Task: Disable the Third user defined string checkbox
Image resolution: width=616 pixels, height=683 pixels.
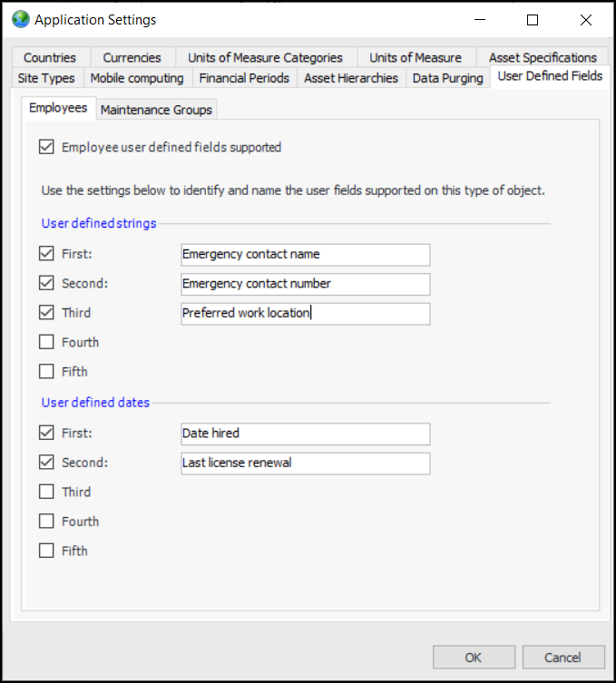Action: (x=47, y=313)
